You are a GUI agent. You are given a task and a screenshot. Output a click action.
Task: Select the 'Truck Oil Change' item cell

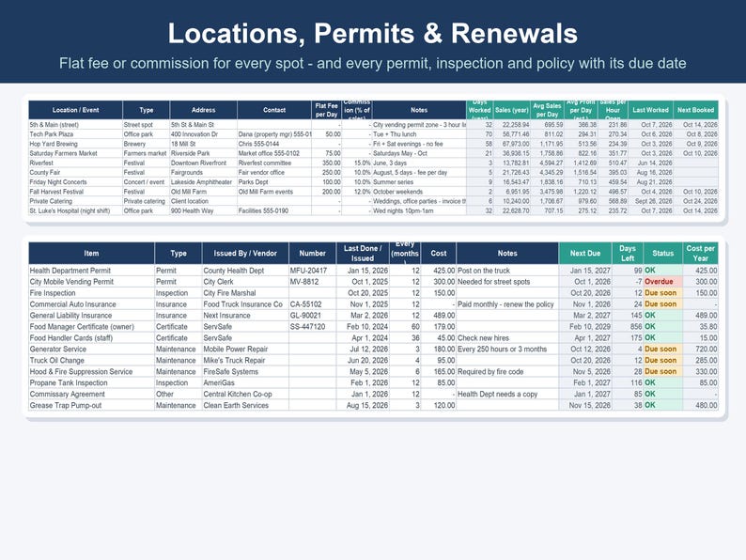pyautogui.click(x=91, y=361)
